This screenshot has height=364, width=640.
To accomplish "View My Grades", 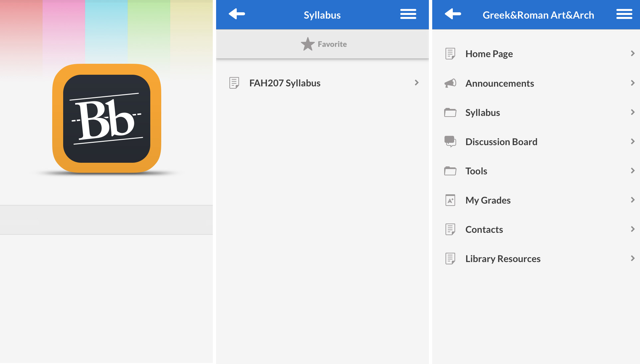I will 536,200.
